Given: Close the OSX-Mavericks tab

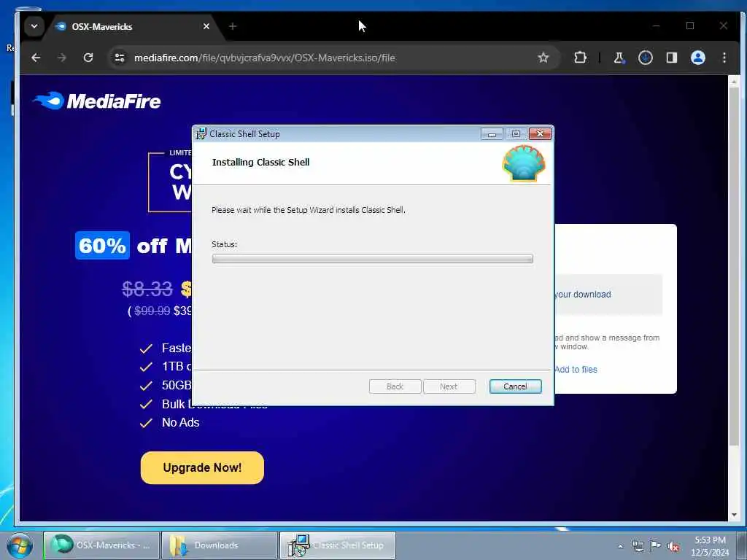Looking at the screenshot, I should [206, 27].
